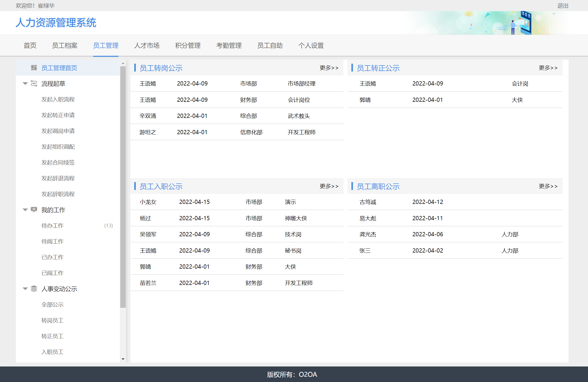
Task: Click the sidebar scroll up arrow
Action: (x=123, y=63)
